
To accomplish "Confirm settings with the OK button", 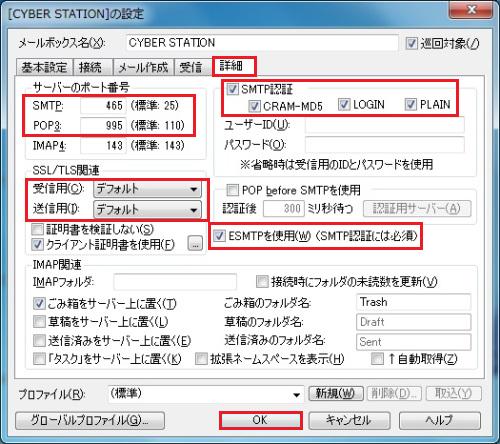I will (x=260, y=420).
